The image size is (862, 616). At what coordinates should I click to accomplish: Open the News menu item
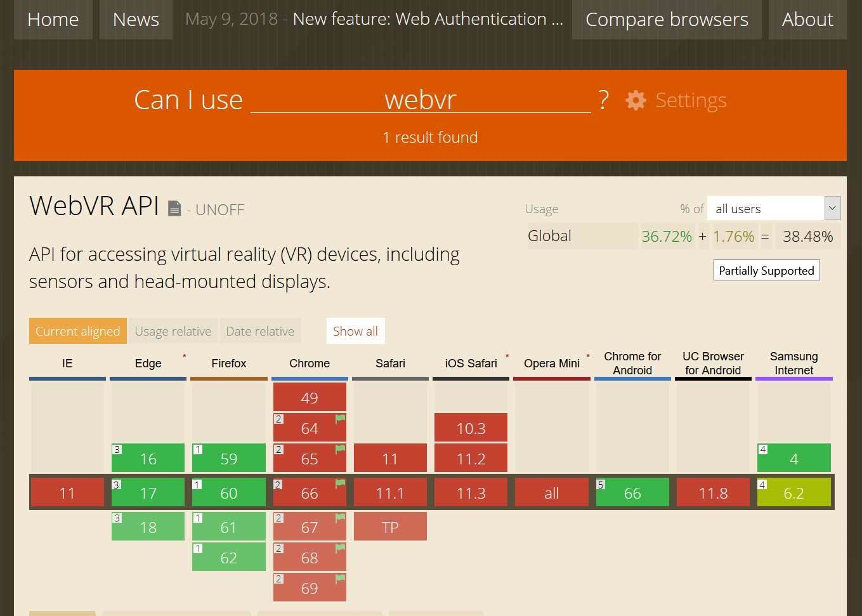coord(136,20)
